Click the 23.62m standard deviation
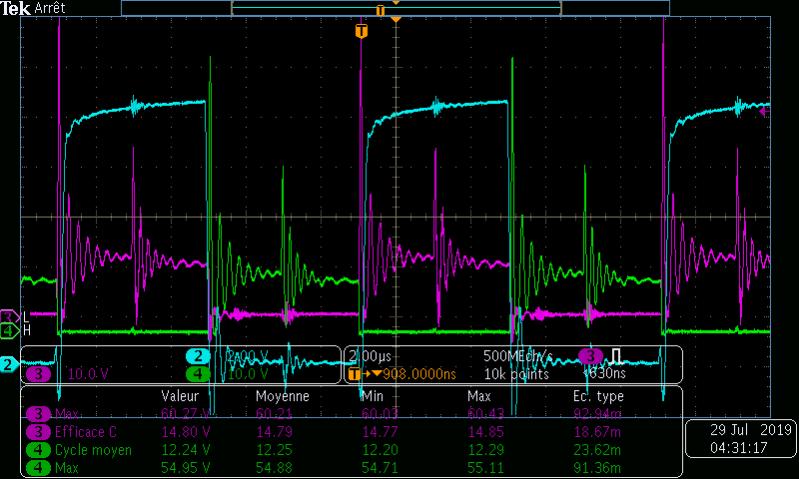Screen dimensions: 799x479 click(597, 450)
